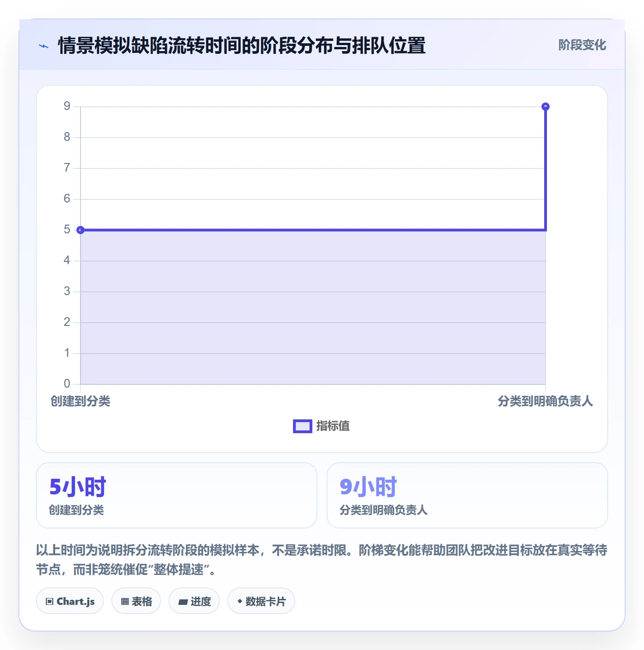This screenshot has height=650, width=644.
Task: Click the 创建到分类 caption under 5小时
Action: (x=76, y=510)
